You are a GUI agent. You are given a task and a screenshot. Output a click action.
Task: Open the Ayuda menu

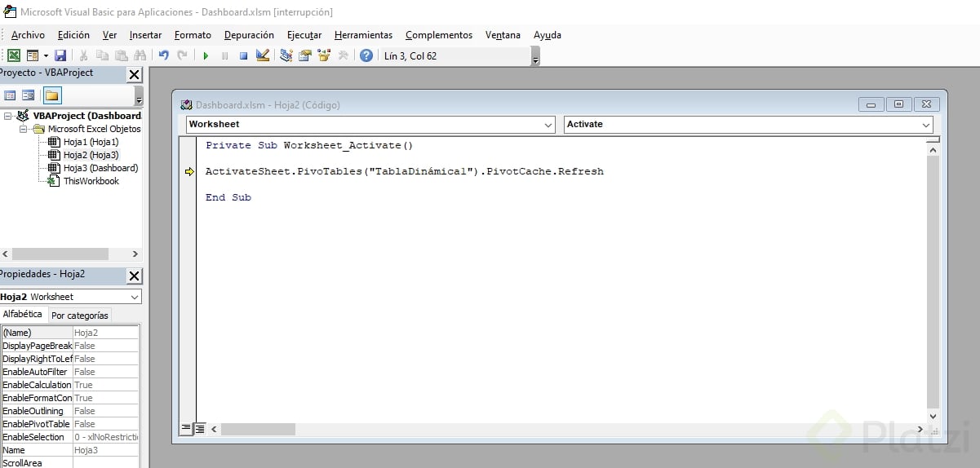(x=548, y=35)
